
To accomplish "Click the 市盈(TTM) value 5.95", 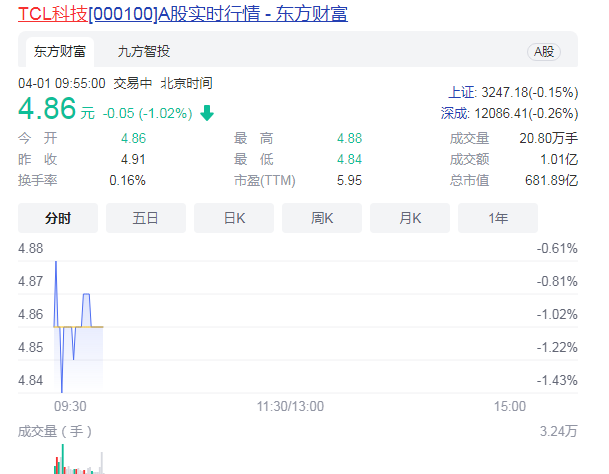I will 349,180.
